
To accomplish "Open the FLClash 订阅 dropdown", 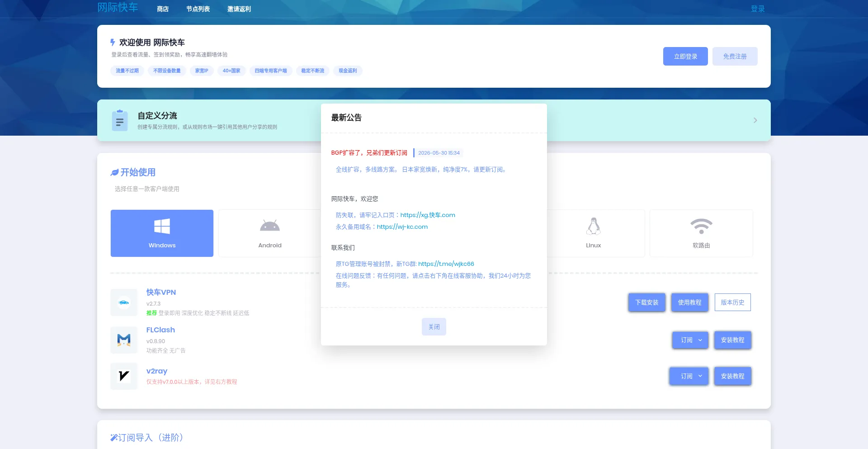I will (690, 340).
